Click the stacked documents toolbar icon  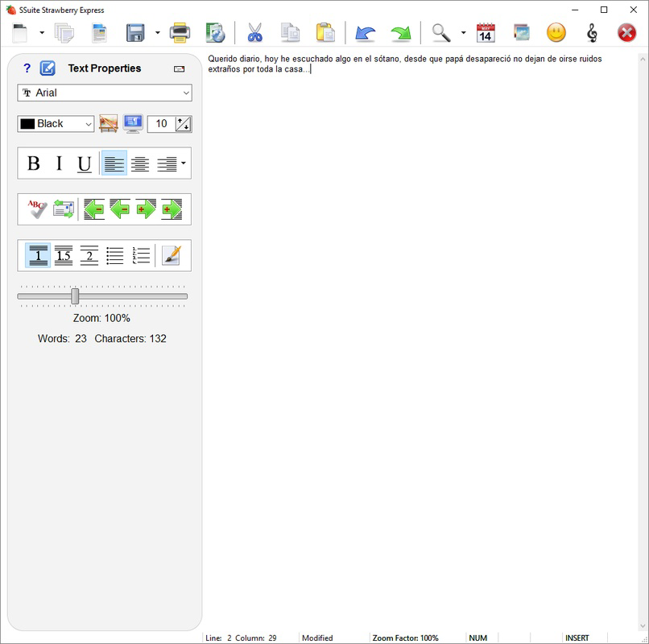tap(64, 33)
